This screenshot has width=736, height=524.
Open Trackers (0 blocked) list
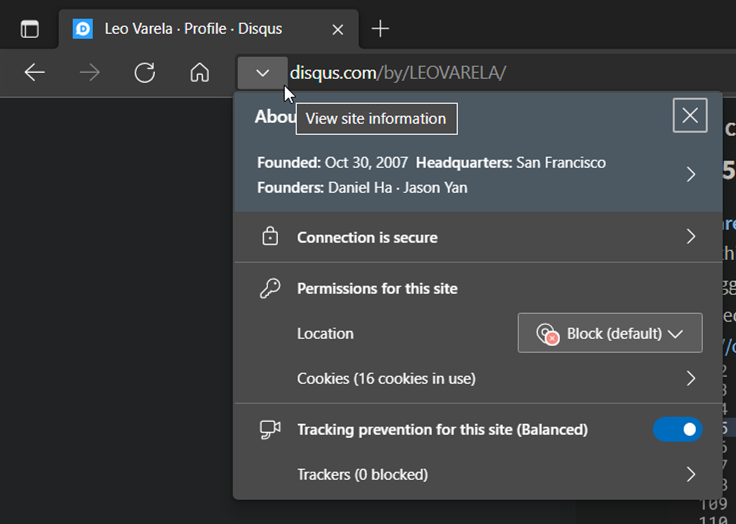coord(362,474)
